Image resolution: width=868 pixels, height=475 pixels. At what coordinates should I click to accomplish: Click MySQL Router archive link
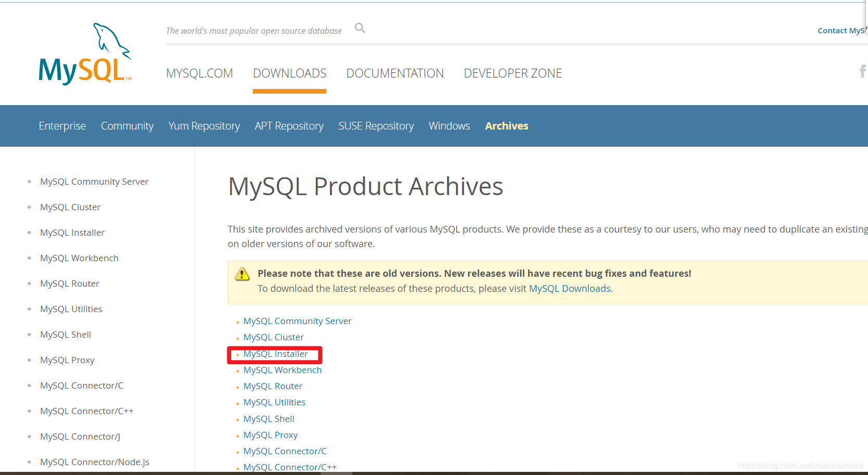pyautogui.click(x=273, y=386)
